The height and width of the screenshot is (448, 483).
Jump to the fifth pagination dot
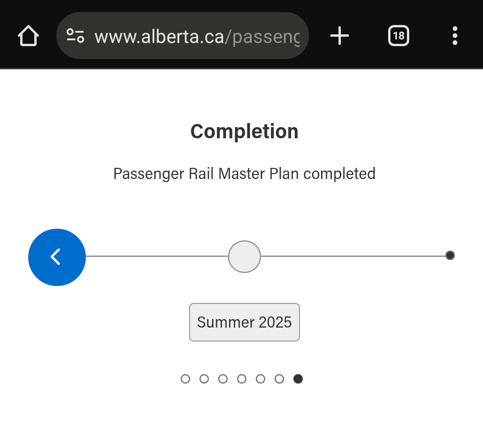click(260, 379)
